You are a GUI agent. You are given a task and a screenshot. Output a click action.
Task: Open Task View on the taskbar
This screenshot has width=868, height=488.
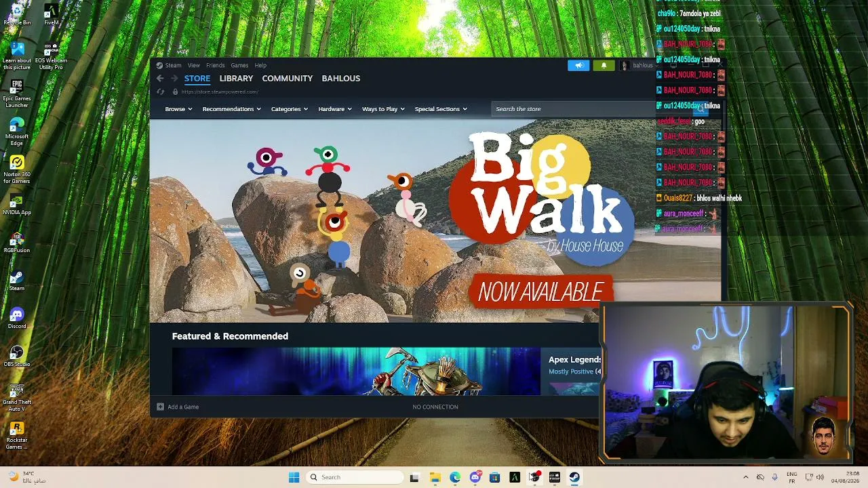[x=414, y=477]
